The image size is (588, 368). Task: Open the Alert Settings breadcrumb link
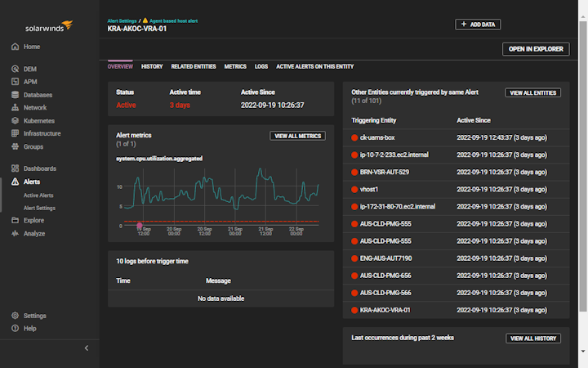pyautogui.click(x=122, y=20)
